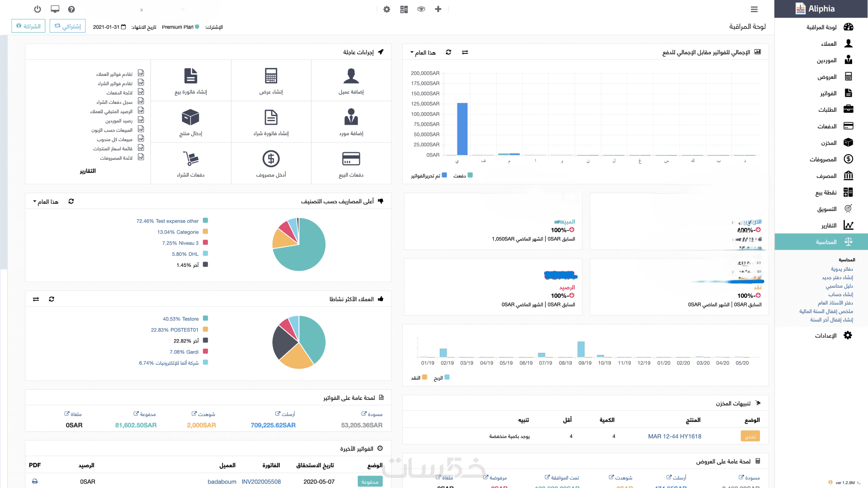Click the مدفوعة status badge for INV202005508
This screenshot has width=868, height=488.
[370, 482]
